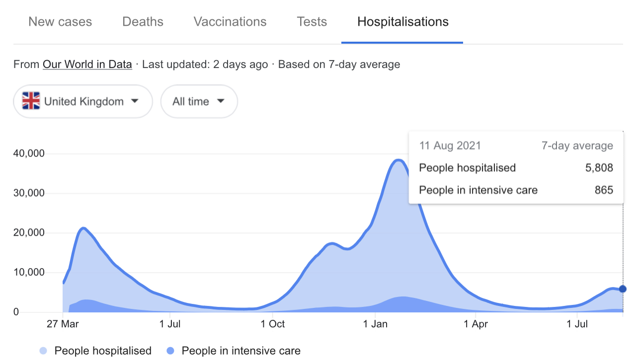
Task: Click the People hospitalised legend label
Action: pos(103,351)
